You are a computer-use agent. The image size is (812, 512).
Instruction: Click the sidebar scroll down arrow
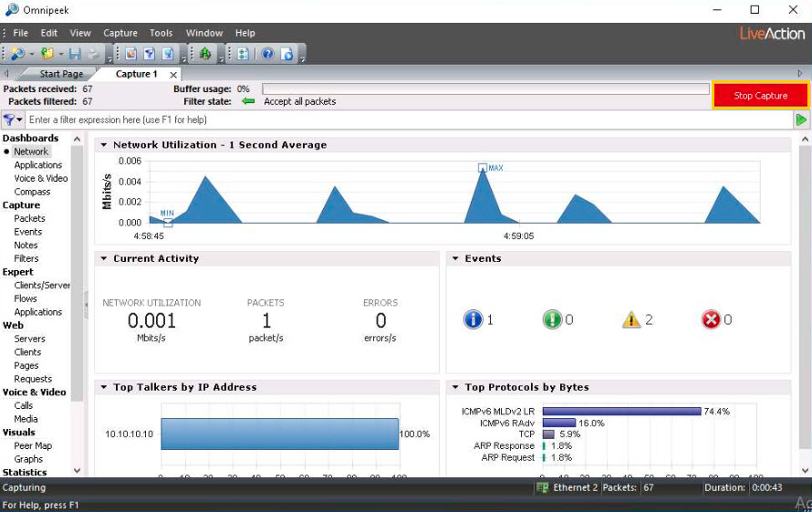78,471
